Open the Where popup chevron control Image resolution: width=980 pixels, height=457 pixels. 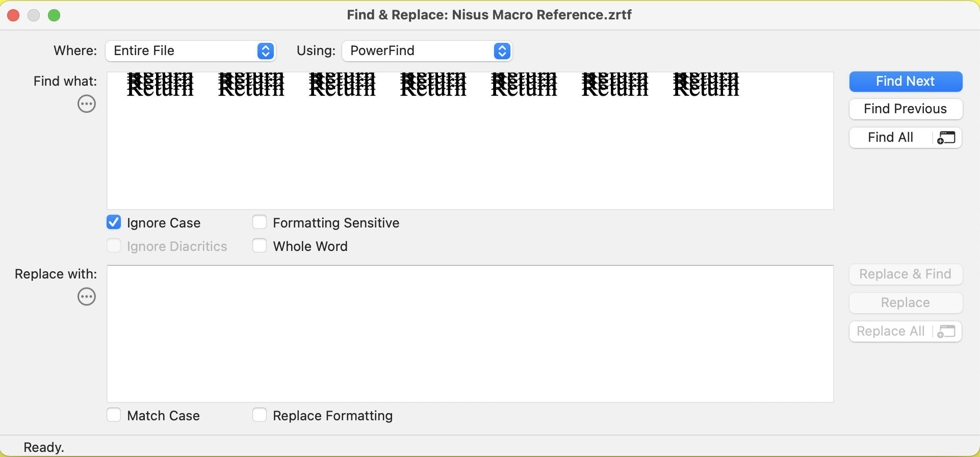coord(265,50)
